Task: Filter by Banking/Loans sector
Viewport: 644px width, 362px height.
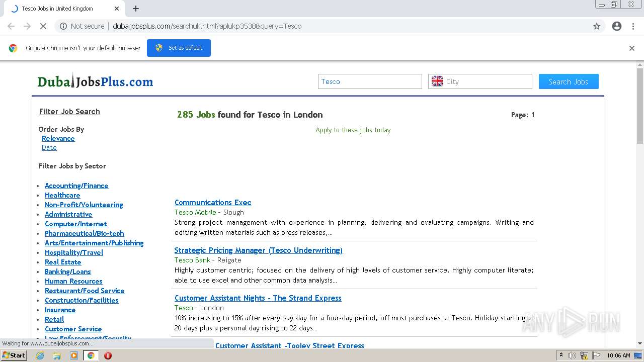Action: pyautogui.click(x=68, y=271)
